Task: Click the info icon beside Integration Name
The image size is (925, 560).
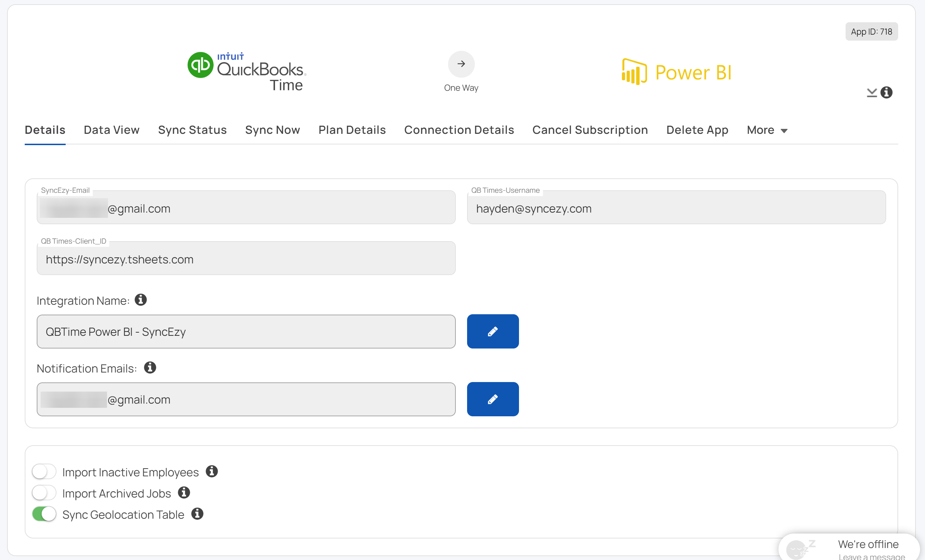Action: pos(141,300)
